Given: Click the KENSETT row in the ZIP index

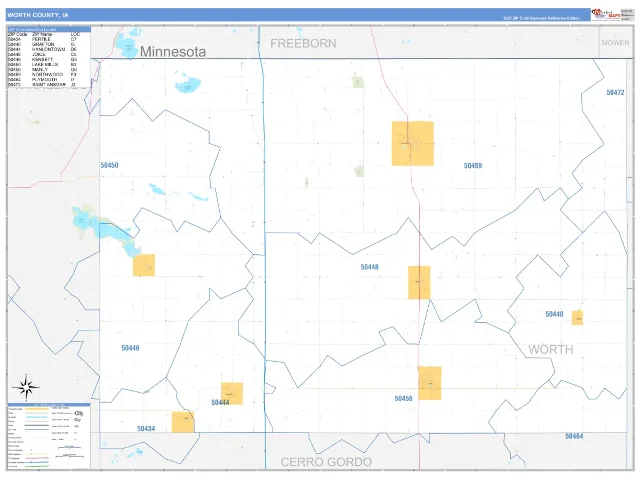Looking at the screenshot, I should (x=44, y=59).
